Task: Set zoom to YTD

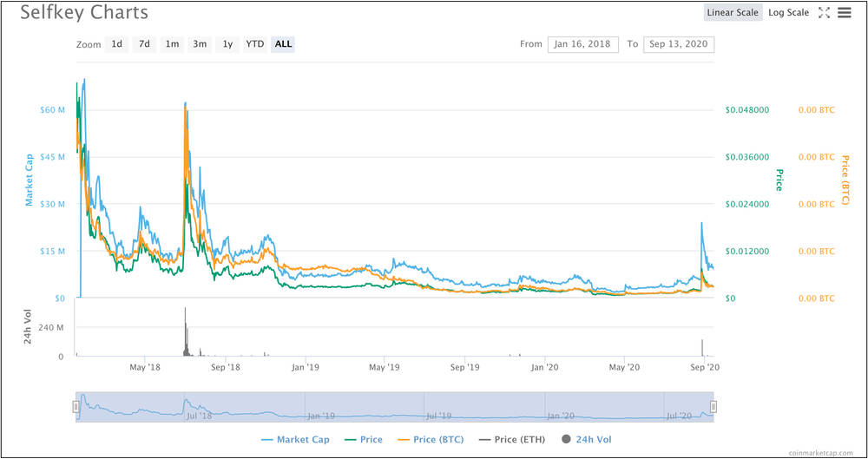Action: point(254,44)
